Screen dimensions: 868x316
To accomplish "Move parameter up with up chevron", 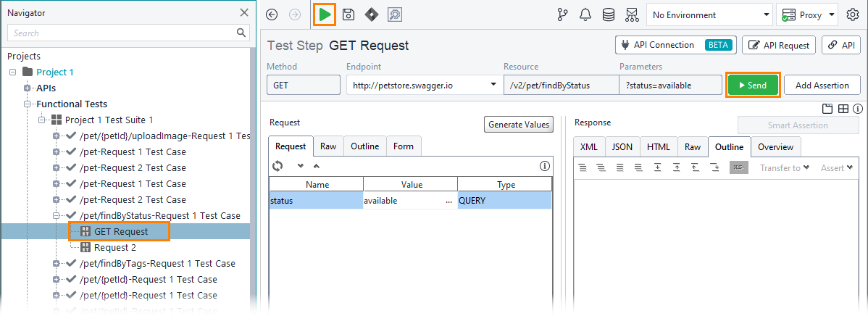I will click(x=316, y=165).
